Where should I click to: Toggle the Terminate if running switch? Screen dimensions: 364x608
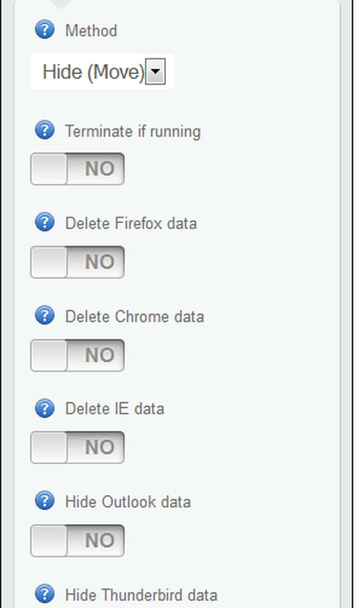click(x=78, y=168)
